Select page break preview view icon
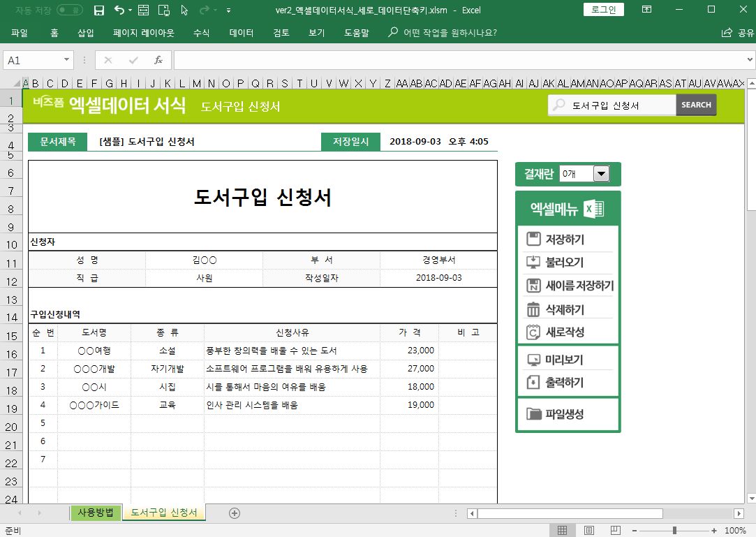Image resolution: width=756 pixels, height=537 pixels. pos(615,531)
